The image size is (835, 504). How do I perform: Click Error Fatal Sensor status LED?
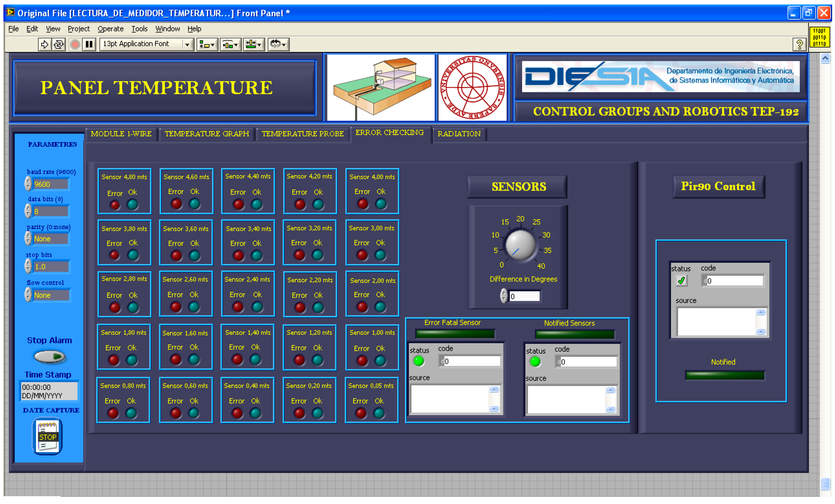coord(419,361)
